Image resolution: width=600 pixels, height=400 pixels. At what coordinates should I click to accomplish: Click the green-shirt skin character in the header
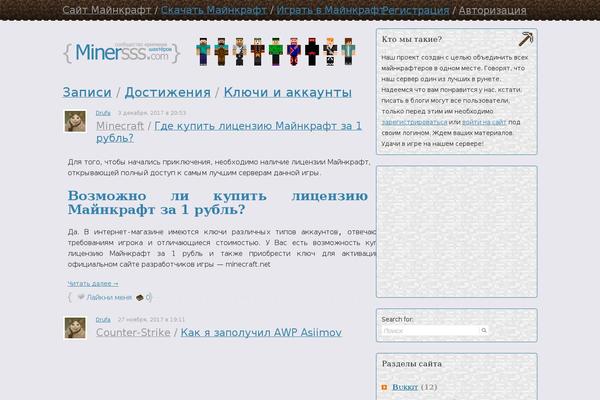pos(276,51)
